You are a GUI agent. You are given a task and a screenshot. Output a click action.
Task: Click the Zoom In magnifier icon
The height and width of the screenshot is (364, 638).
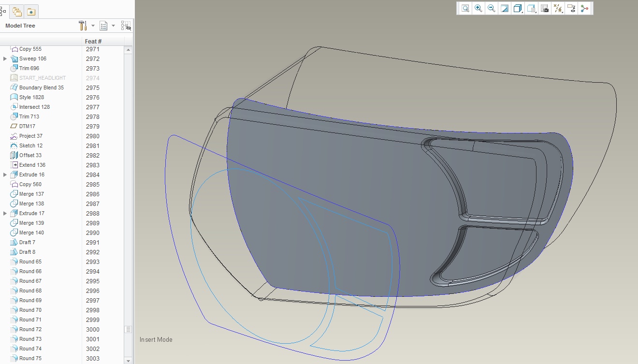[x=478, y=8]
